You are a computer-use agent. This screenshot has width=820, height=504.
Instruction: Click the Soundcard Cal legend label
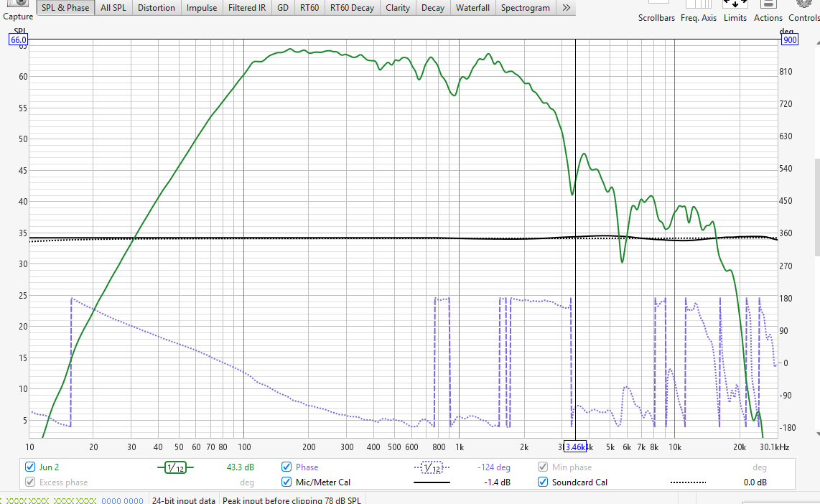579,482
